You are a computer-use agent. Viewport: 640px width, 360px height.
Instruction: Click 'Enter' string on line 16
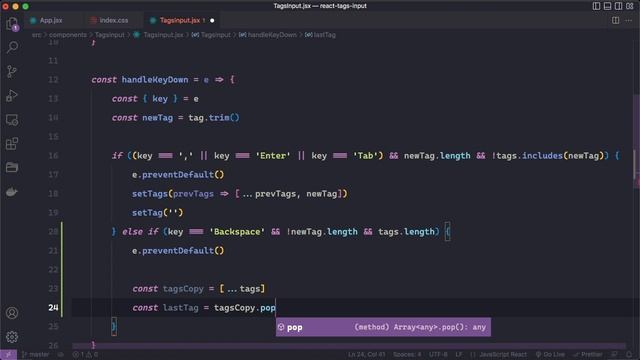273,156
